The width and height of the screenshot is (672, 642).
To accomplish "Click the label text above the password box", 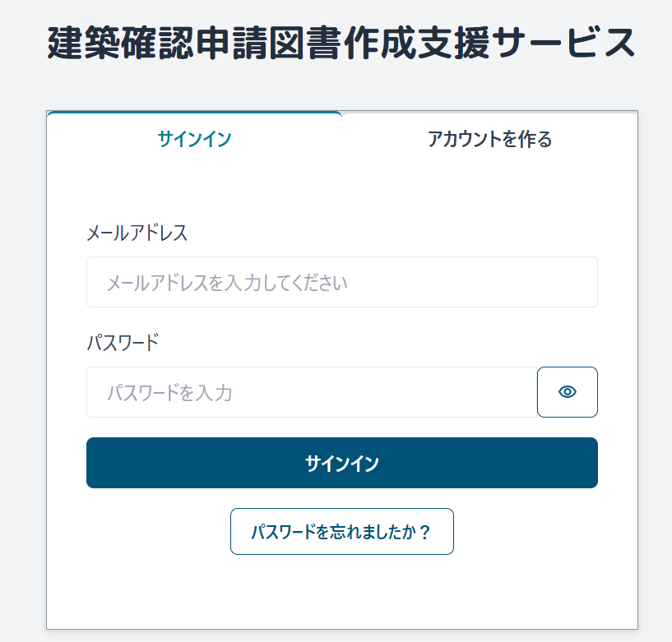I will point(123,343).
